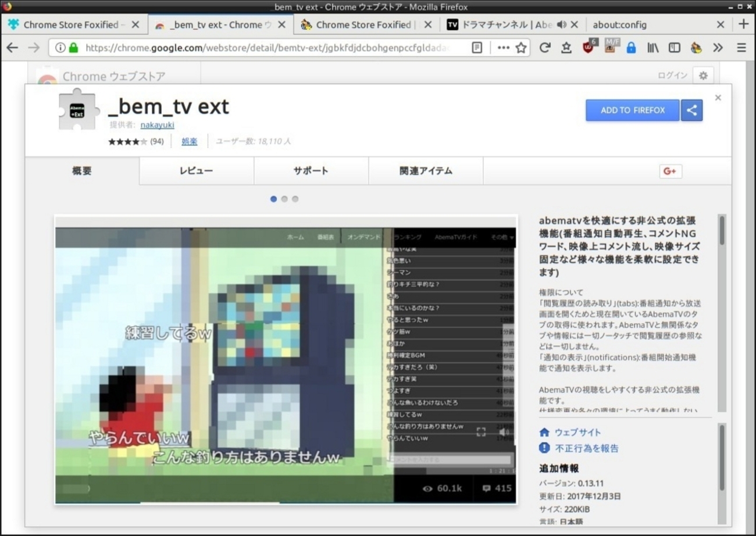756x536 pixels.
Task: Toggle reader view icon in address bar
Action: coord(477,48)
